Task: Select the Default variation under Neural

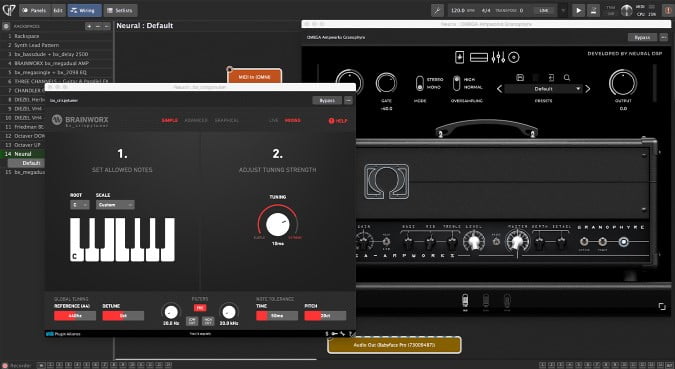Action: [27, 163]
